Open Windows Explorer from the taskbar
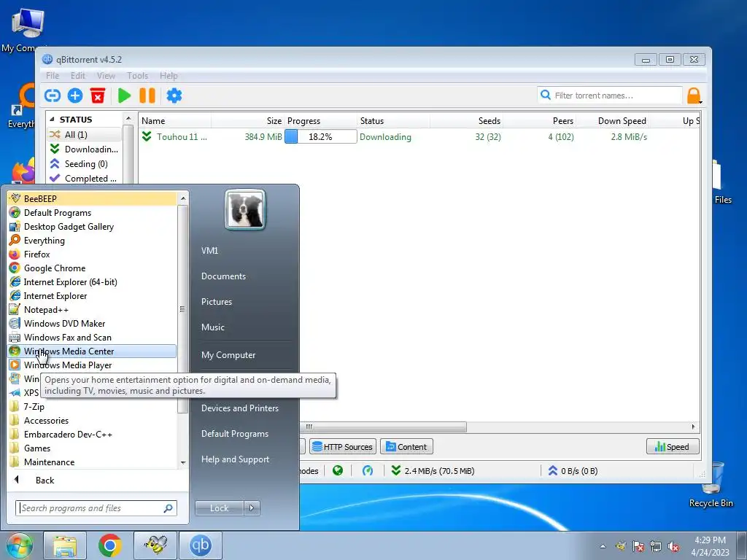The image size is (747, 560). pyautogui.click(x=65, y=545)
